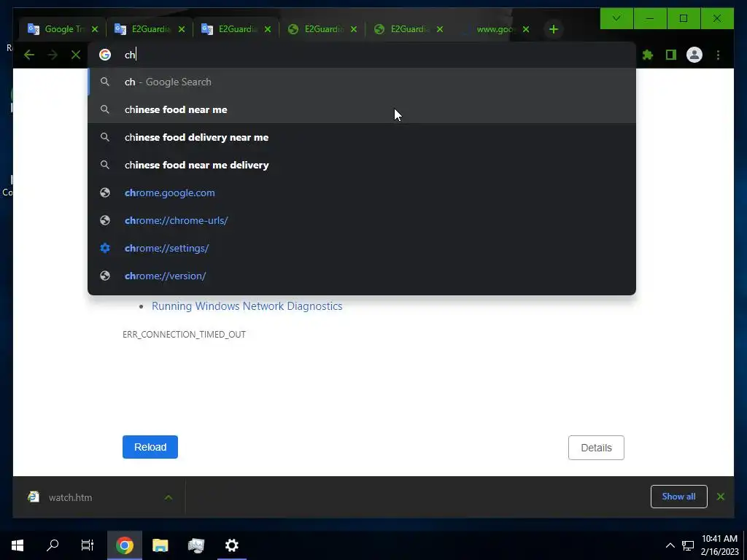
Task: Open Running Windows Network Diagnostics link
Action: pos(247,306)
